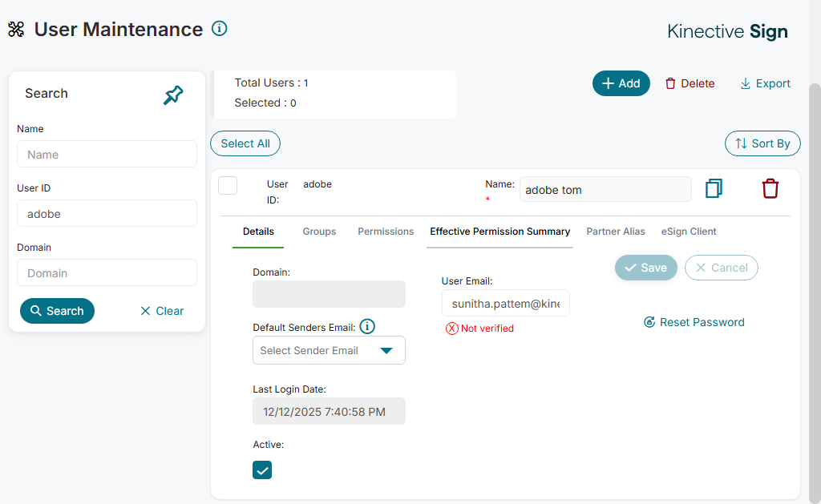Click the Default Senders Email info icon
Image resolution: width=821 pixels, height=504 pixels.
click(367, 326)
